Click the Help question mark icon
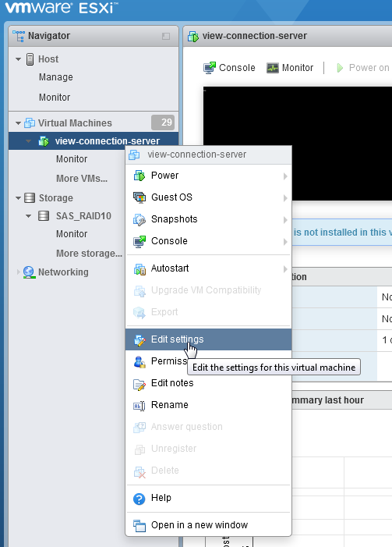Image resolution: width=392 pixels, height=547 pixels. pyautogui.click(x=139, y=499)
